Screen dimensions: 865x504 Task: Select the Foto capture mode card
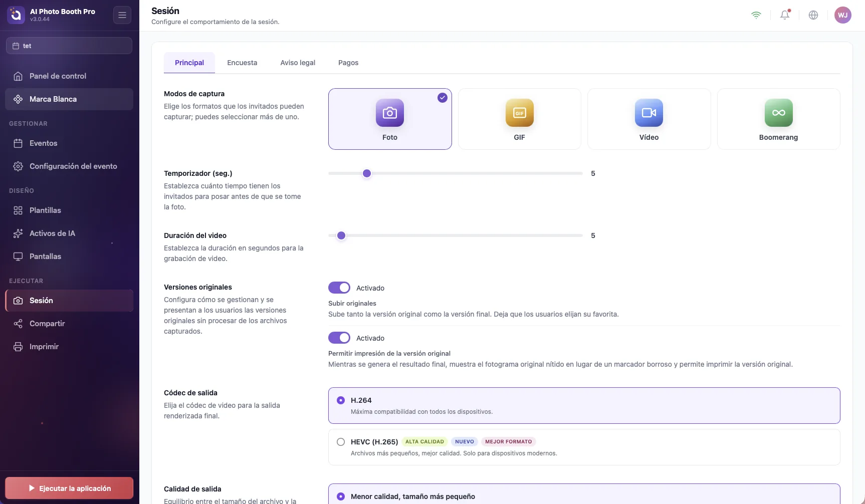tap(390, 119)
